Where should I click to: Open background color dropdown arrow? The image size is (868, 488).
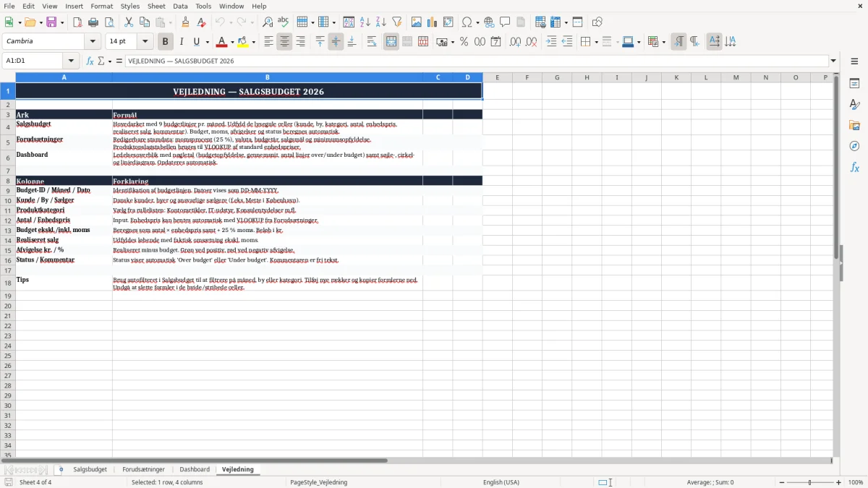click(254, 42)
